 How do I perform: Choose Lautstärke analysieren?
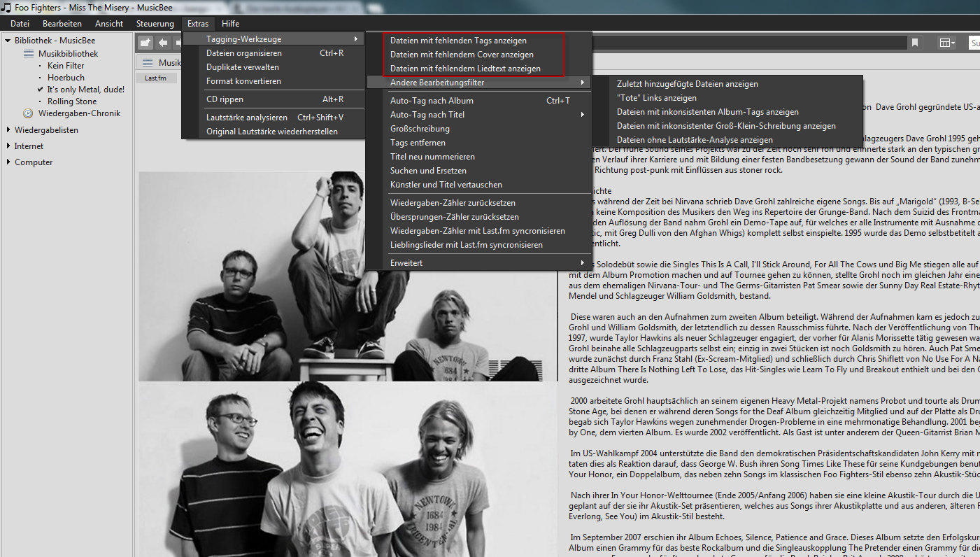274,118
